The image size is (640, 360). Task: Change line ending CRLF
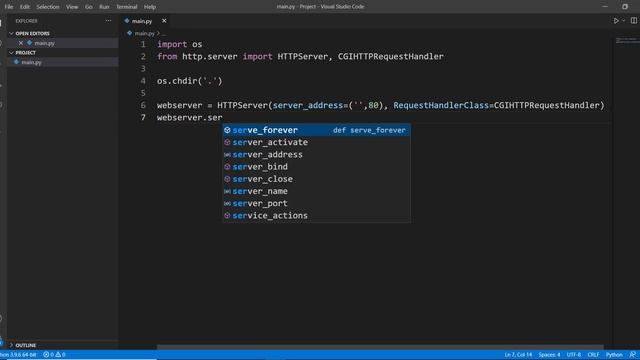point(593,355)
